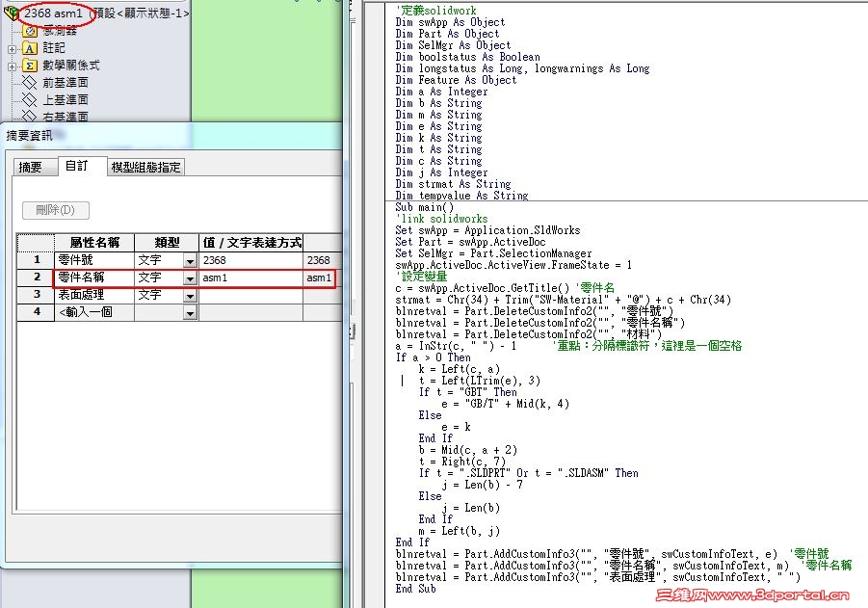Select 前基準面 in the feature tree
Screen dimensions: 868x608
(66, 83)
